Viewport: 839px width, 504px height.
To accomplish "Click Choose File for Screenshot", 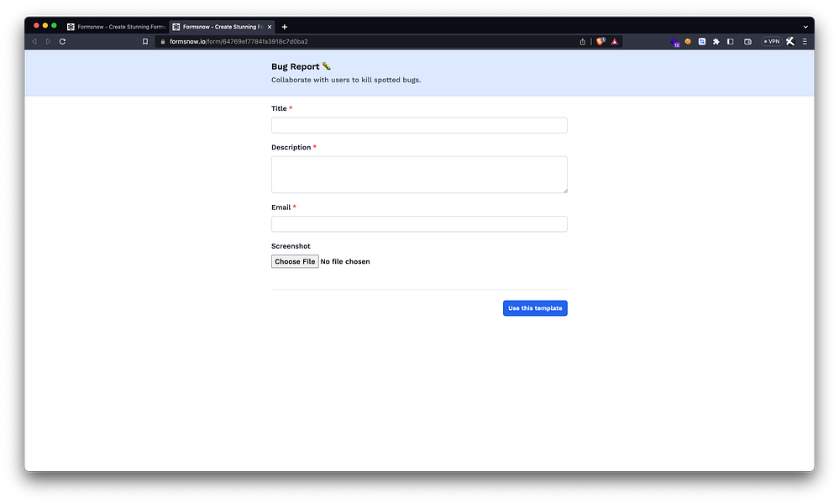I will click(295, 261).
